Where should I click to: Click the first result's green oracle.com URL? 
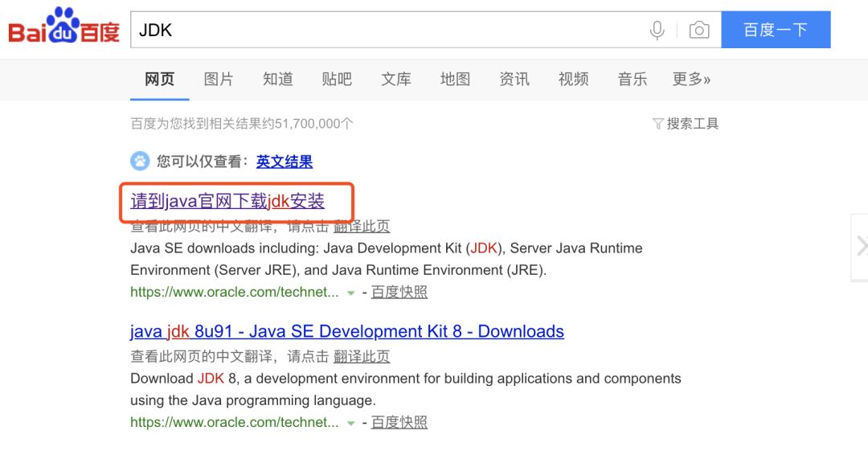click(234, 292)
